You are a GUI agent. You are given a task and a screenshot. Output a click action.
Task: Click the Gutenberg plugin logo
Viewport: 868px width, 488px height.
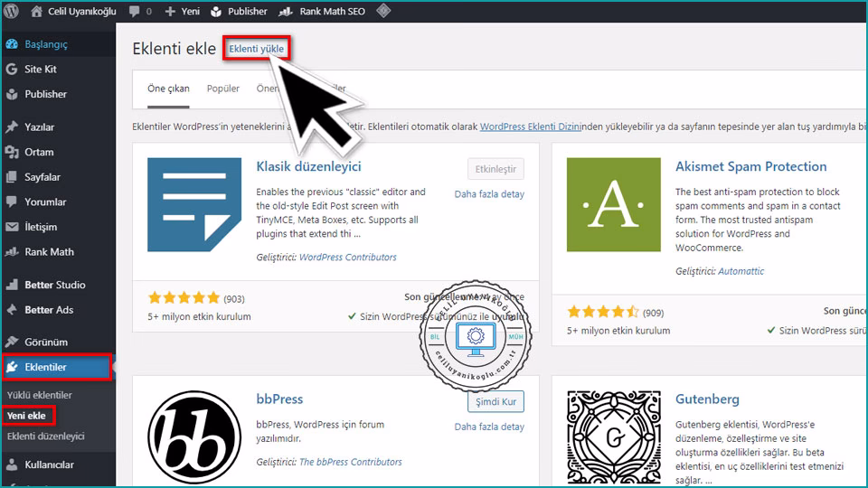[x=613, y=437]
